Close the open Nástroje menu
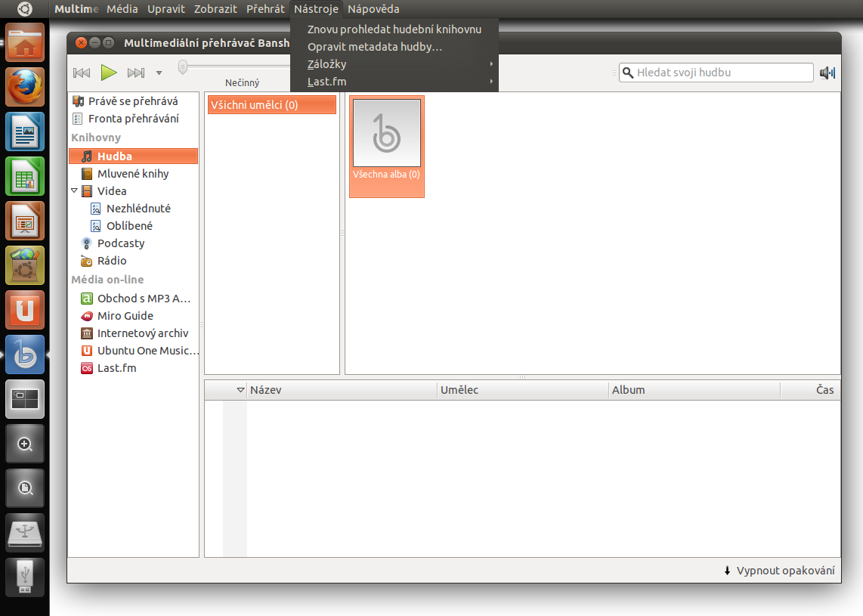Image resolution: width=863 pixels, height=616 pixels. tap(316, 9)
